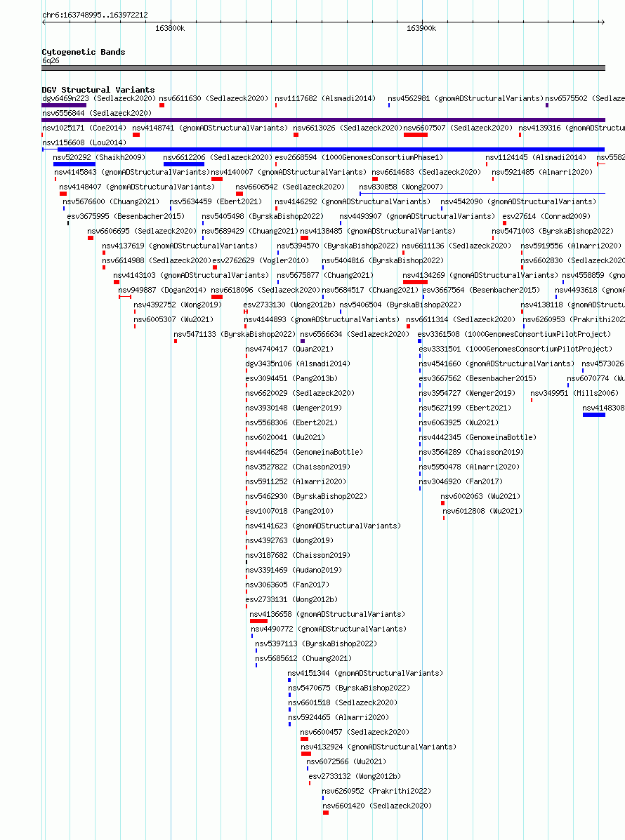Select the thin blue nsv830858 variant line

(x=482, y=193)
